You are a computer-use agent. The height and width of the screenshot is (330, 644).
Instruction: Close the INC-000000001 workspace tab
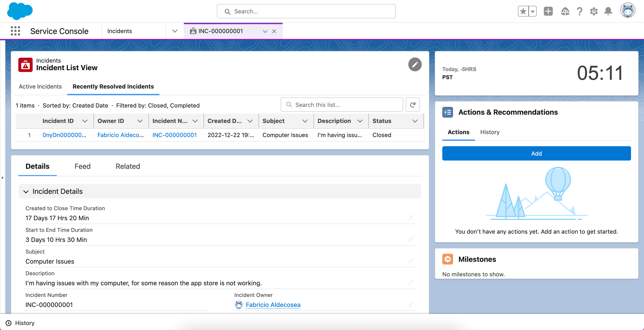point(274,31)
